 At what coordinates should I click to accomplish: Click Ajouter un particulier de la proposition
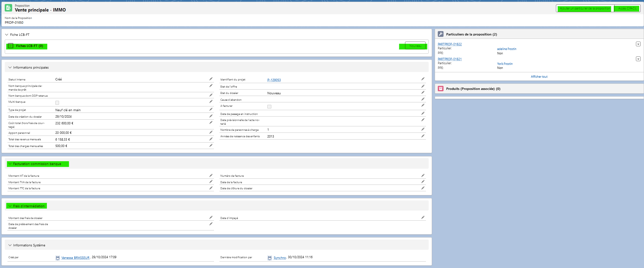pyautogui.click(x=585, y=8)
